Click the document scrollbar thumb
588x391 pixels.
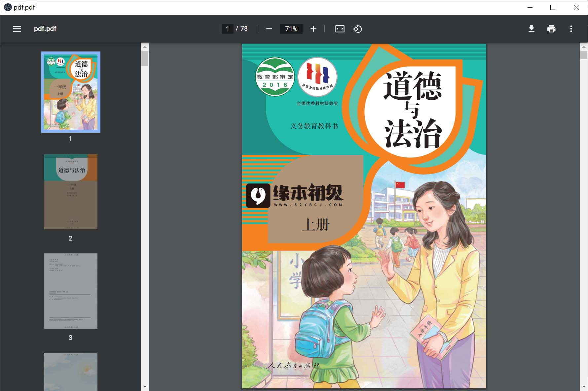click(584, 55)
